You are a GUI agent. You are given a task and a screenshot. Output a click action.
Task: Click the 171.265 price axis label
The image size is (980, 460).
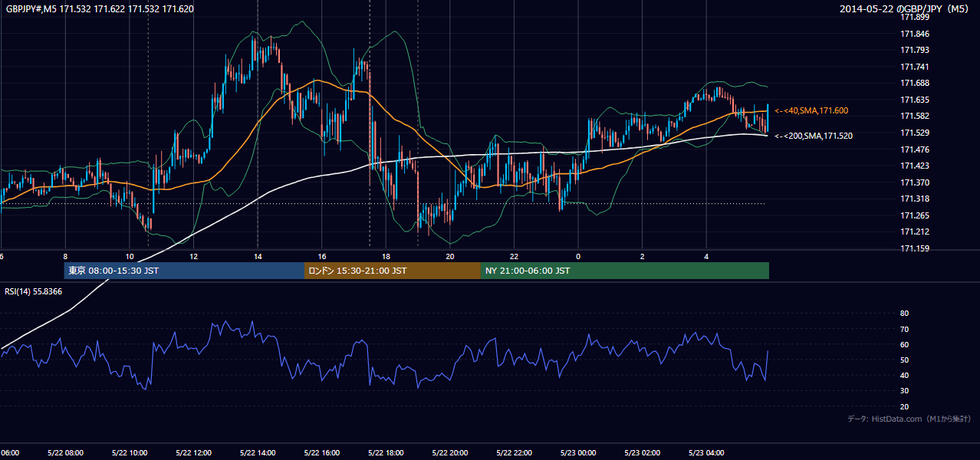(x=915, y=215)
